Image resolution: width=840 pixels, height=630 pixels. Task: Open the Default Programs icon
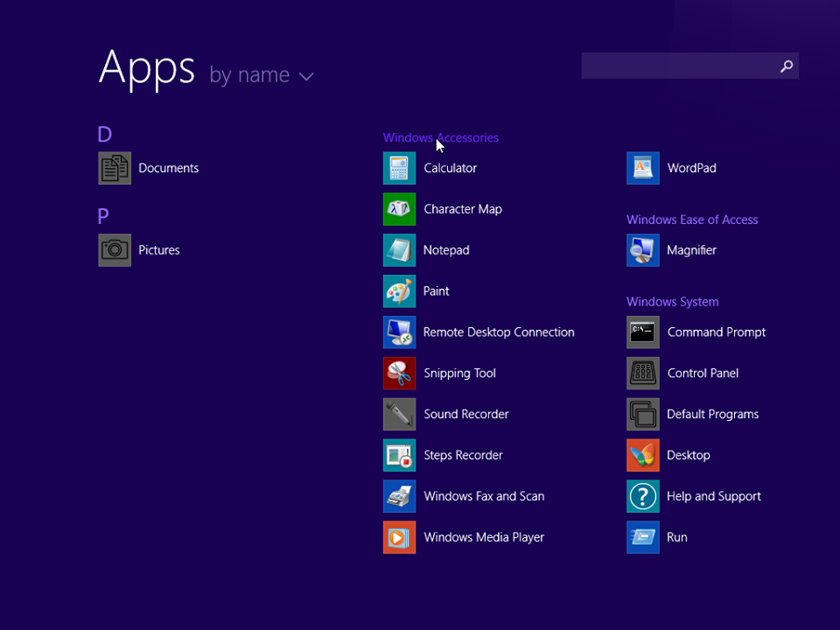click(643, 414)
